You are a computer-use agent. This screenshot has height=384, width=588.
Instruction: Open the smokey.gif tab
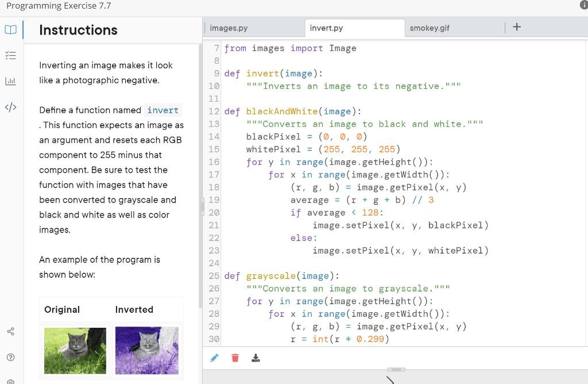[430, 28]
